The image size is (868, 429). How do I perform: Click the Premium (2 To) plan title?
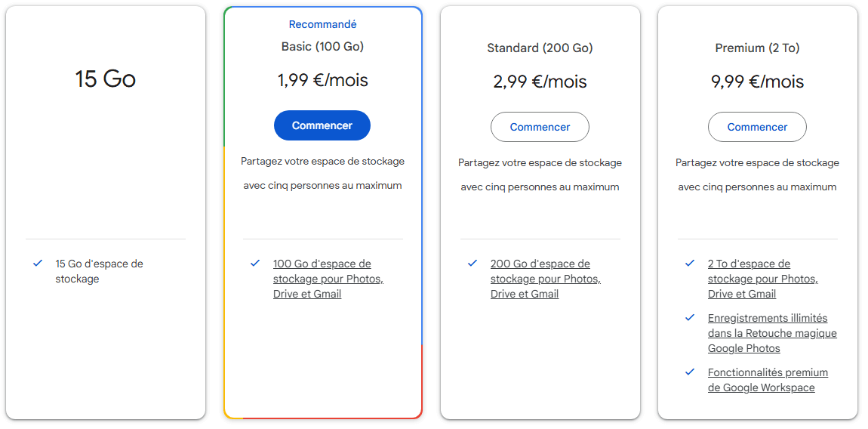(757, 48)
